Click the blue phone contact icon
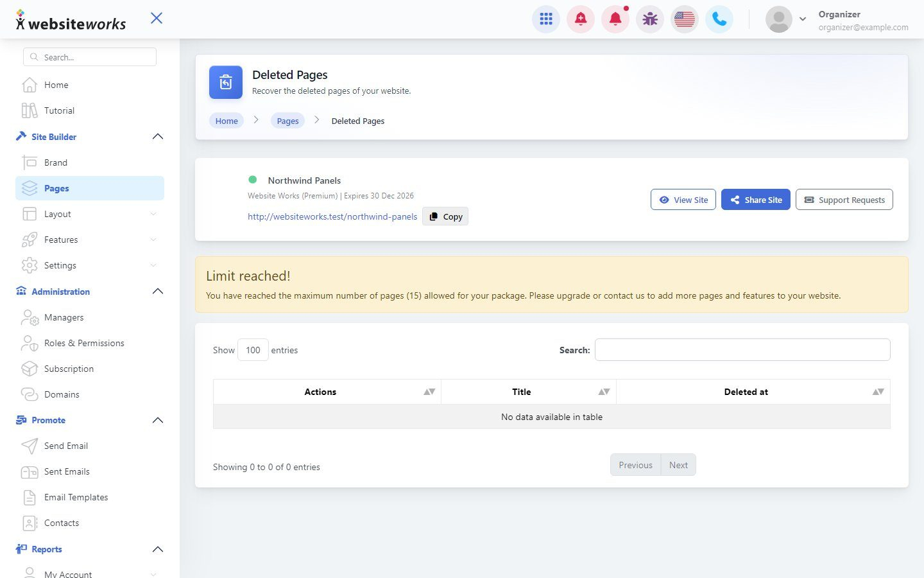Screen dimensions: 924x578 (719, 19)
